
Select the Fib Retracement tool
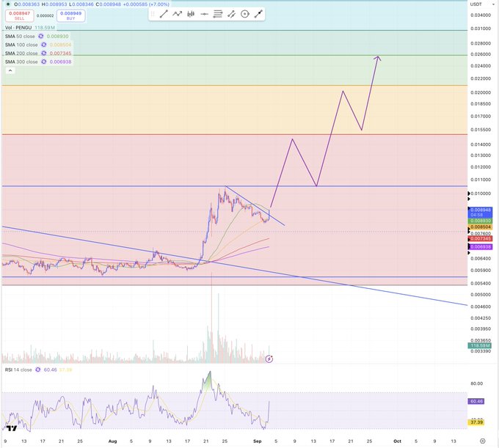point(218,14)
